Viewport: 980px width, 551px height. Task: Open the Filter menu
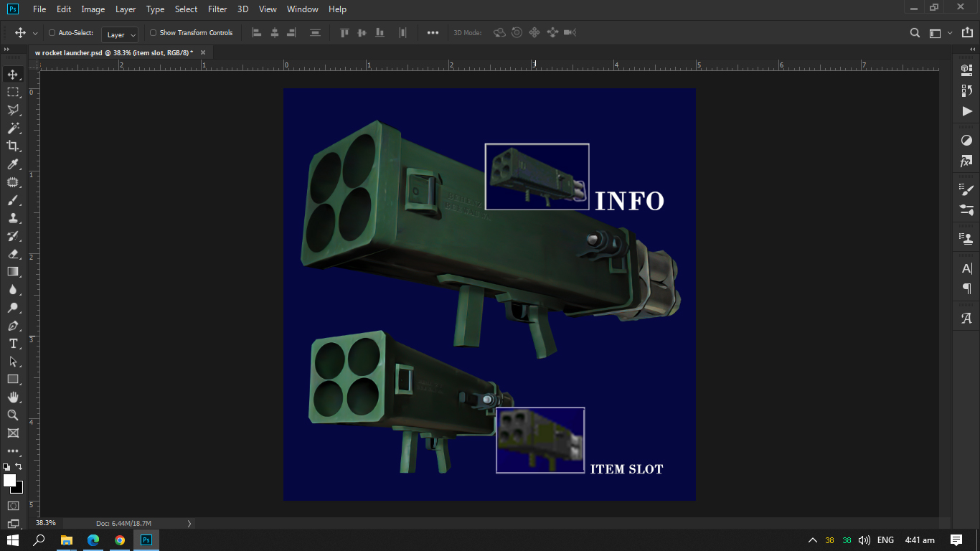(217, 9)
